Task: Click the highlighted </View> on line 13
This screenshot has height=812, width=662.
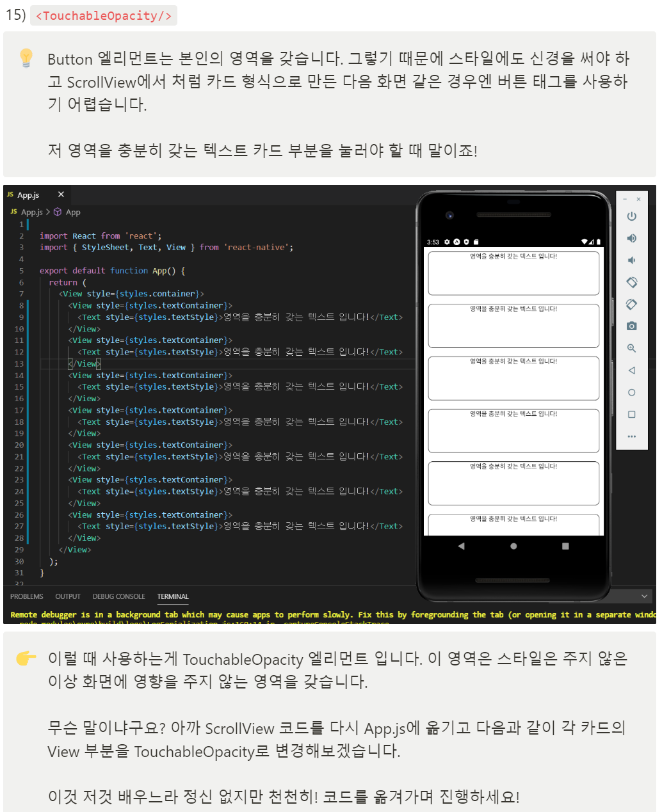Action: [84, 363]
